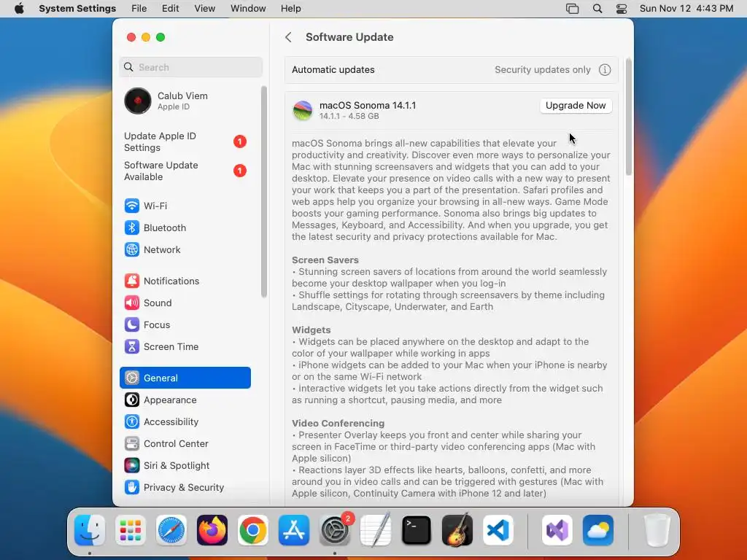Open Finder from the Dock
The image size is (747, 560).
click(90, 530)
